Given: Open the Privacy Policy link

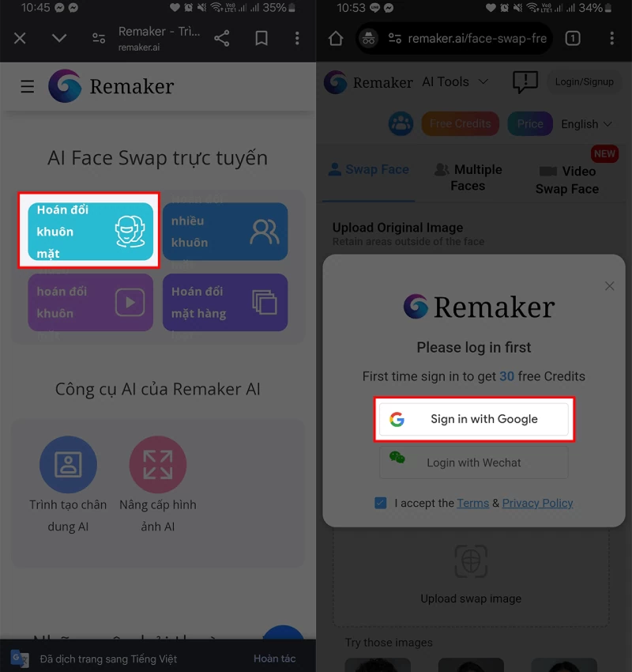Looking at the screenshot, I should pyautogui.click(x=537, y=503).
